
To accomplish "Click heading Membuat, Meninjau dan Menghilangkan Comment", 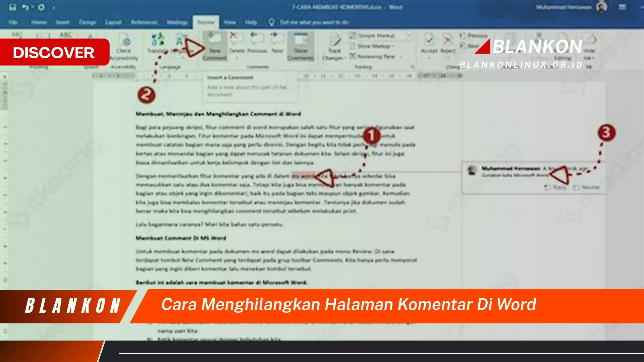I will (x=218, y=114).
